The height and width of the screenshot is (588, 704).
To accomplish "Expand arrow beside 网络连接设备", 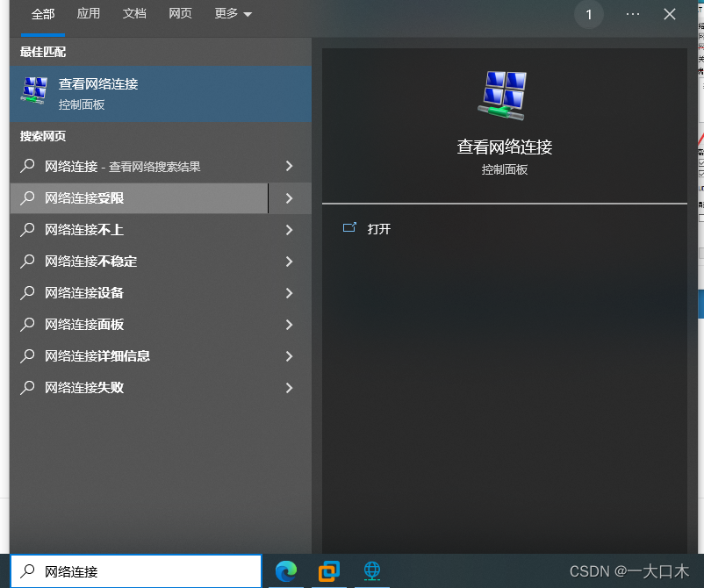I will click(x=289, y=292).
